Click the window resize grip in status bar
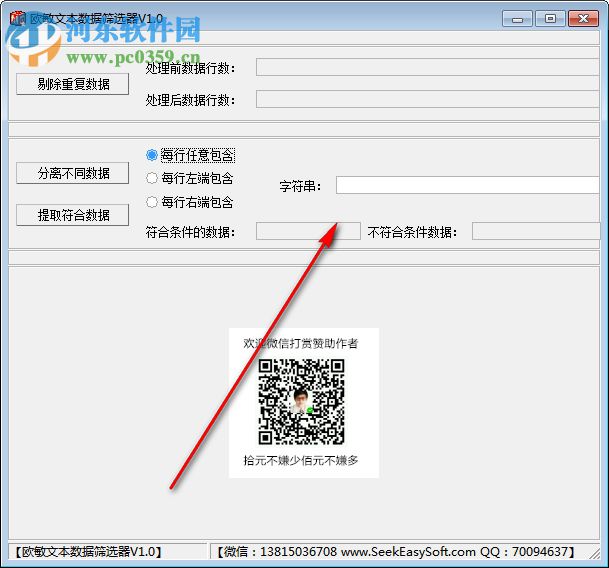 594,553
